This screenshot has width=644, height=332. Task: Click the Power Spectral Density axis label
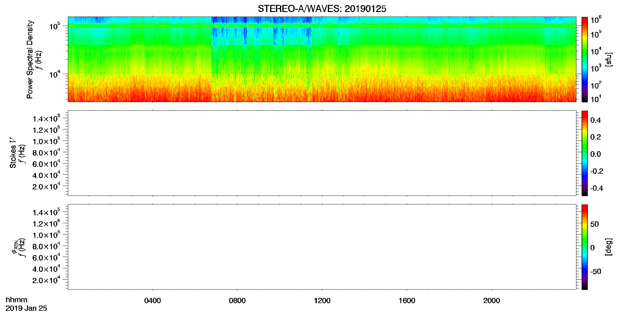pos(29,59)
